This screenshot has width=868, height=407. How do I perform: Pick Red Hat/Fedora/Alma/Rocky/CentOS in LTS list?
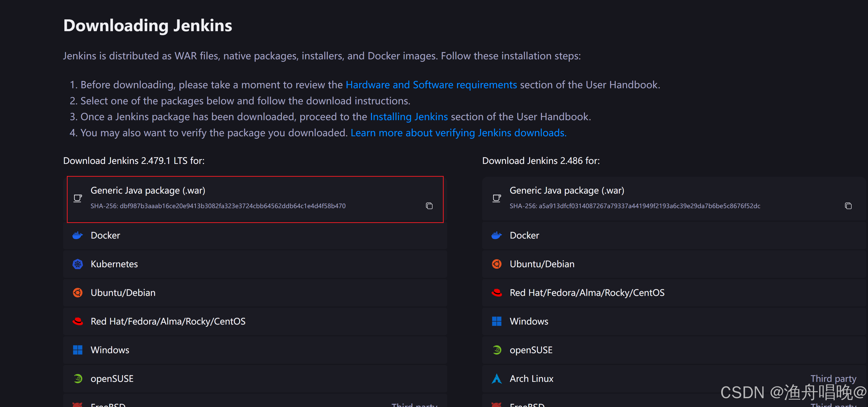click(x=255, y=321)
